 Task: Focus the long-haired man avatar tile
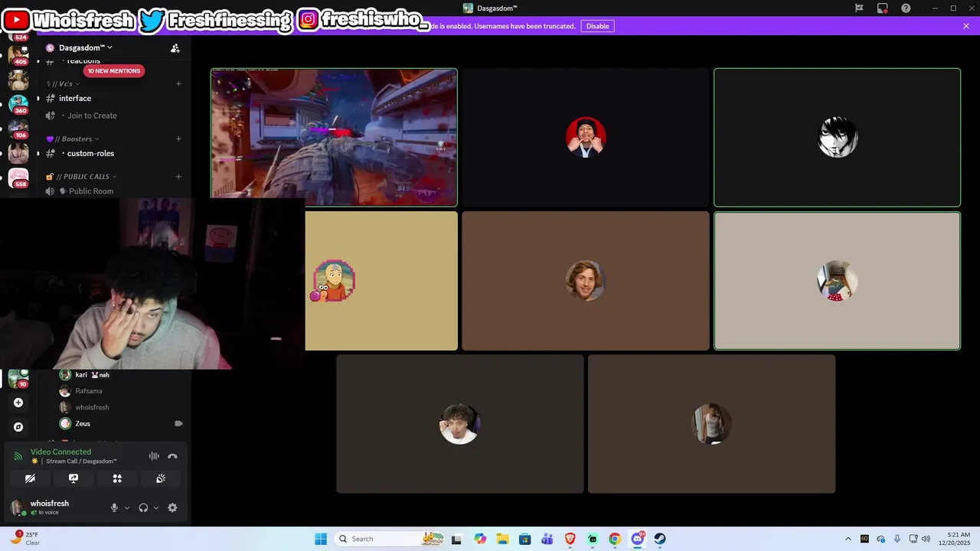pos(586,281)
